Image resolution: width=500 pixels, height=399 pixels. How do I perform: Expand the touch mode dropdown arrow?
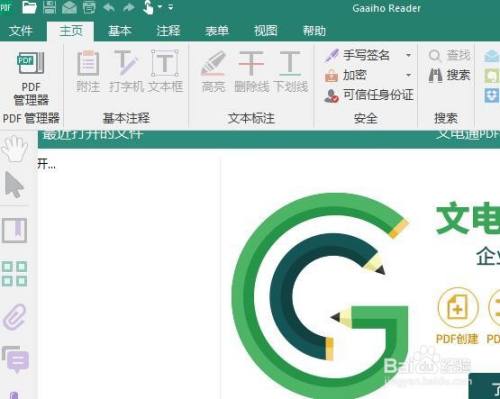pos(160,7)
